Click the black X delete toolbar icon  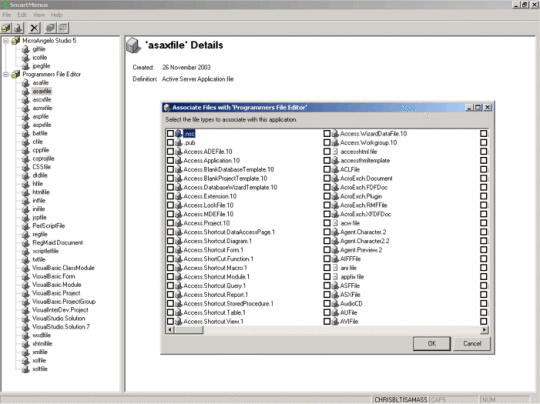pyautogui.click(x=34, y=28)
